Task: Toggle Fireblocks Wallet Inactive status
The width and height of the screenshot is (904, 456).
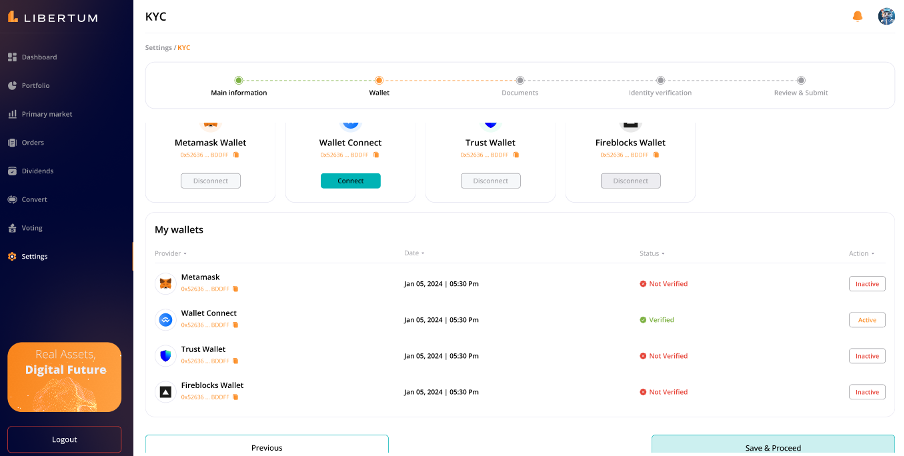Action: point(867,392)
